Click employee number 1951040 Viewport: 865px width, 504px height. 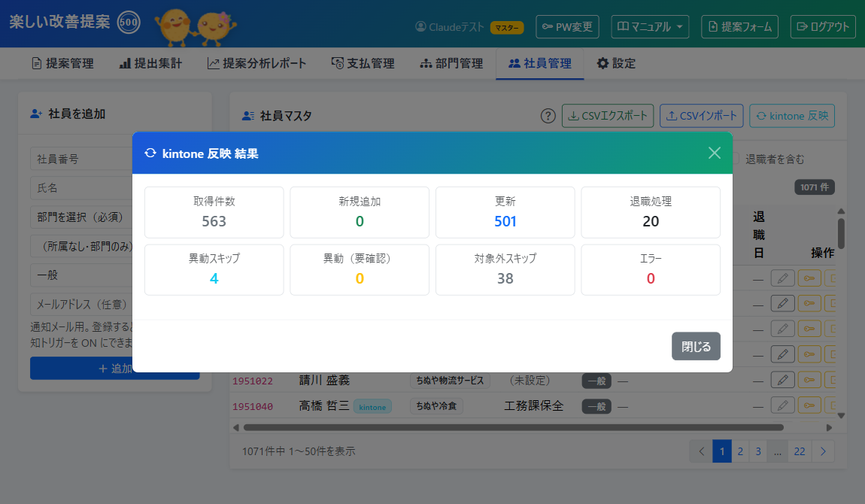[x=253, y=406]
